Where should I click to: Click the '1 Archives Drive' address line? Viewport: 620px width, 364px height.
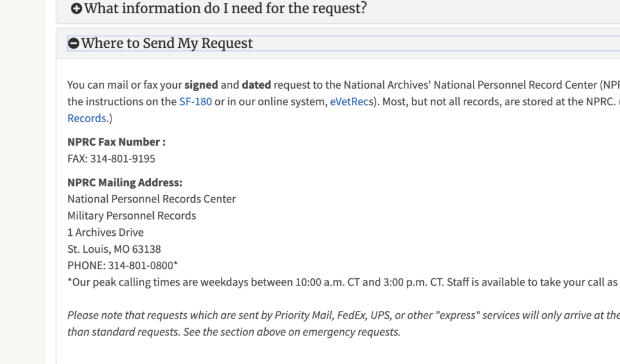tap(105, 232)
